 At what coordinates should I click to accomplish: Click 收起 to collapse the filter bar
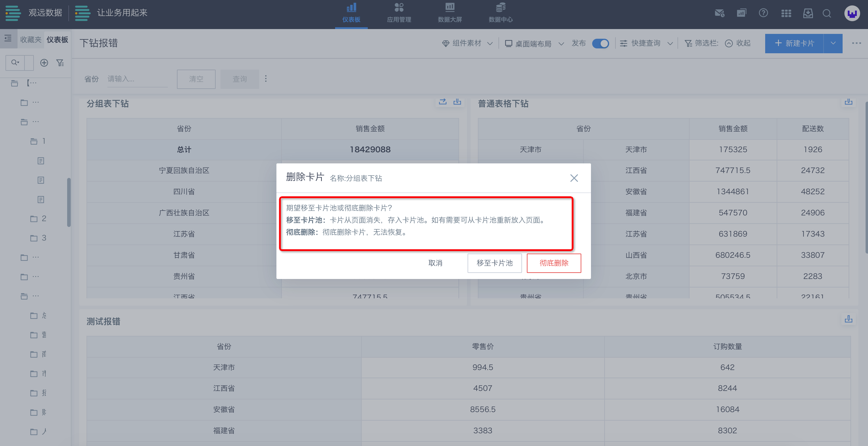[738, 44]
